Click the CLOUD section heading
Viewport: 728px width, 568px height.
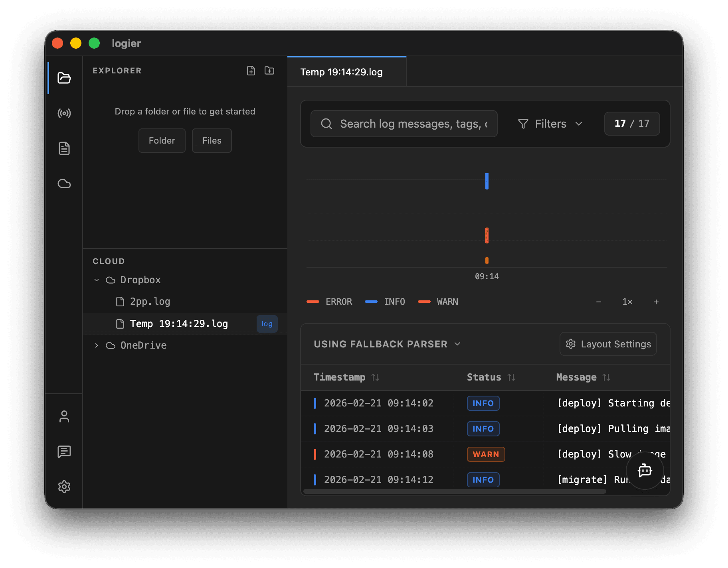pyautogui.click(x=109, y=261)
